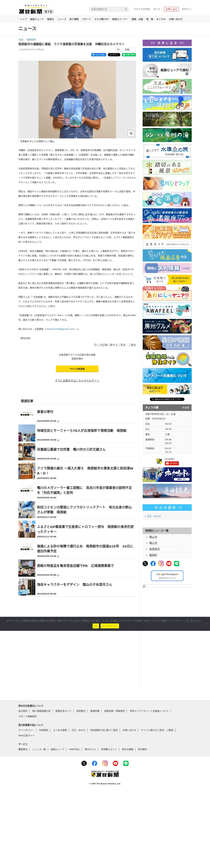Open the sidebar YouTube social icon

point(169,563)
